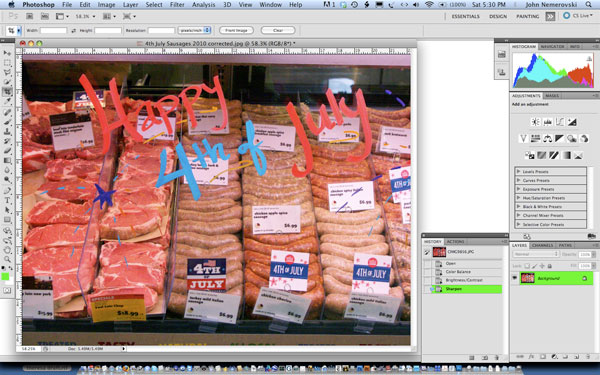Add a Black & White adjustment icon
This screenshot has width=600, height=375.
[x=559, y=139]
